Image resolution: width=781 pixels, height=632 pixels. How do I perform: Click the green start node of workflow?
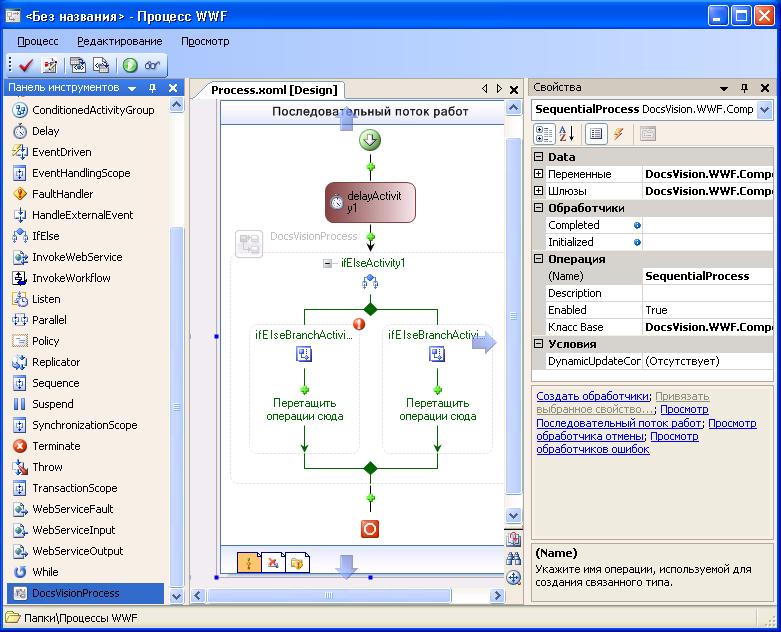370,140
